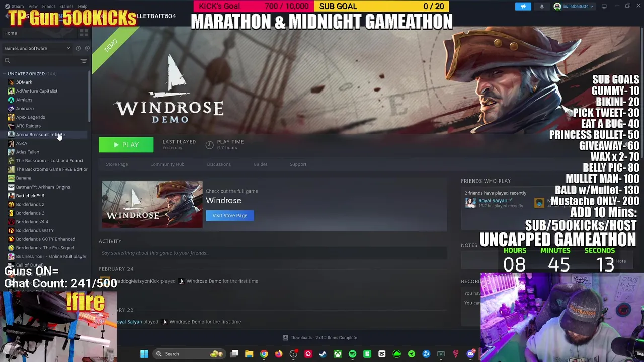Open File Explorer from taskbar
Image resolution: width=644 pixels, height=362 pixels.
click(x=249, y=354)
